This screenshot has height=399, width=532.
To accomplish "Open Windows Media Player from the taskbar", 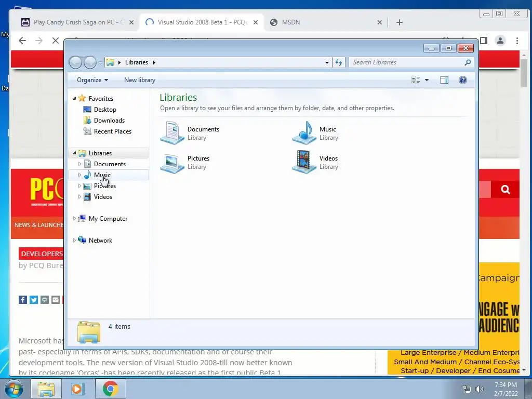I will tap(78, 389).
